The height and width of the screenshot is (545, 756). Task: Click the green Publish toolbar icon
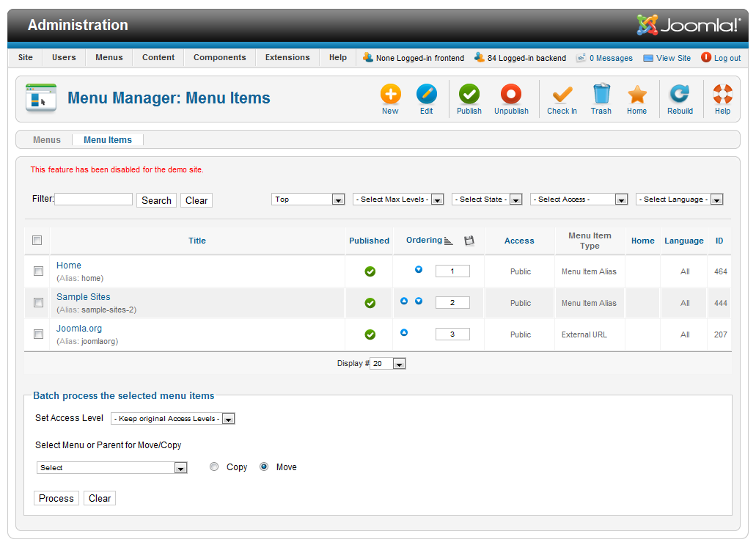pyautogui.click(x=469, y=95)
